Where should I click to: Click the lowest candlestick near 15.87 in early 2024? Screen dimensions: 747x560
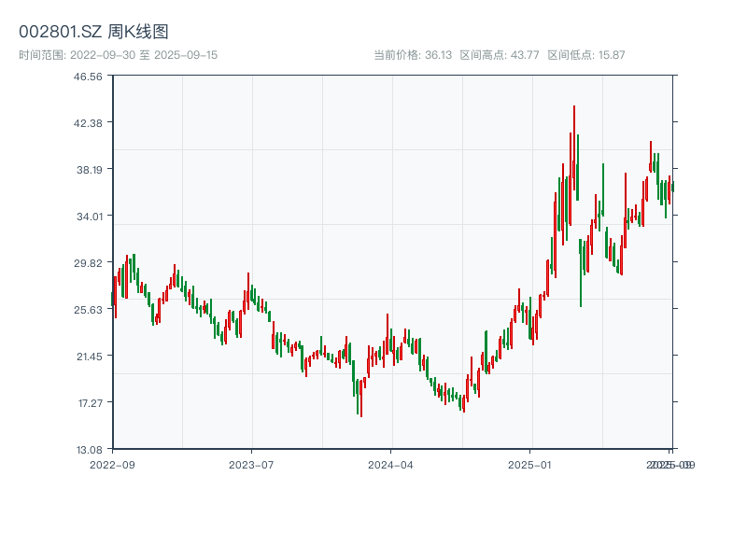361,398
